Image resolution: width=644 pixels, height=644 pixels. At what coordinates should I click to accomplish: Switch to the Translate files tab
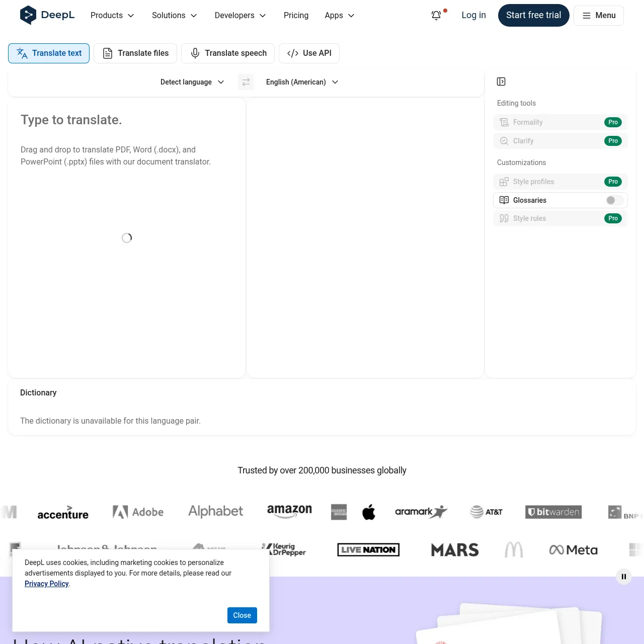coord(135,53)
